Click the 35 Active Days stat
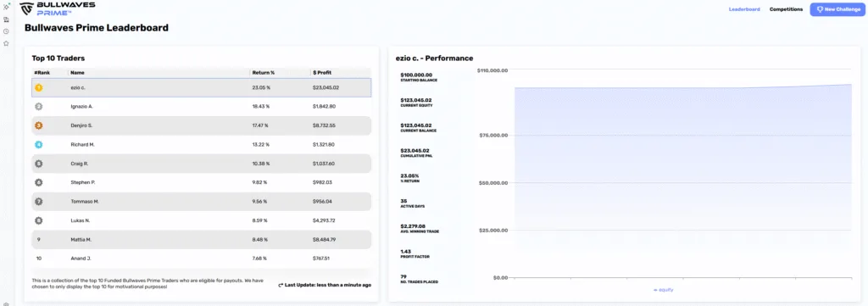 pos(412,203)
